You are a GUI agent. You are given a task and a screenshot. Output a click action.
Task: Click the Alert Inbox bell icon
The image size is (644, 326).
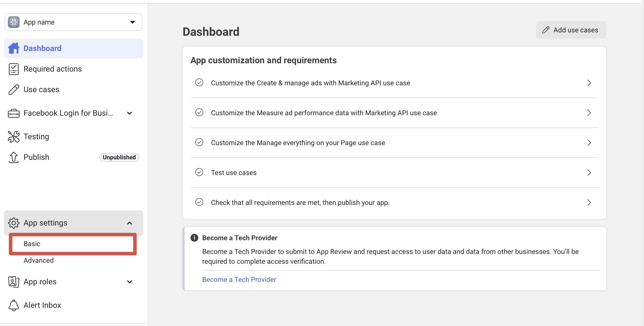14,305
